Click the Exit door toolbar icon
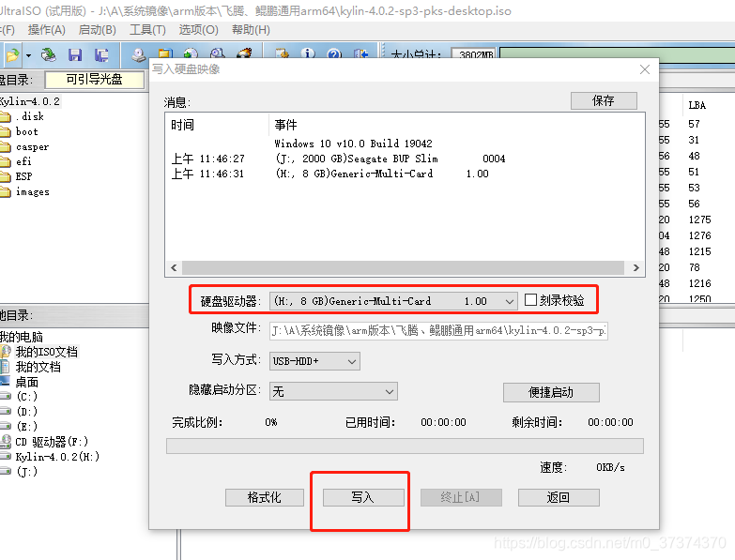The image size is (735, 560). [x=360, y=53]
